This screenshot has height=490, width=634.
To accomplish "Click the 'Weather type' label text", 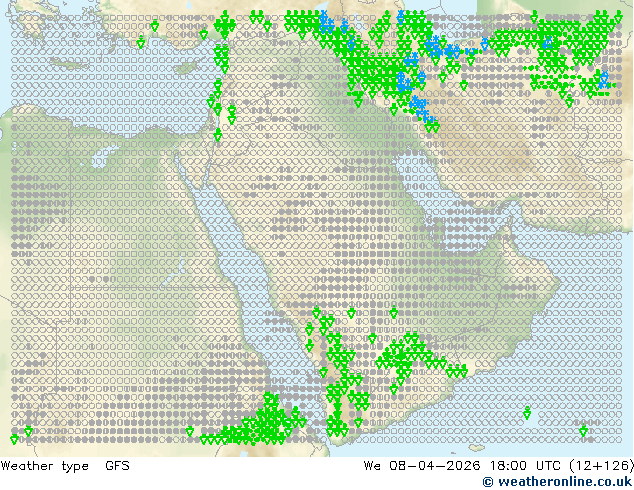I will (45, 466).
